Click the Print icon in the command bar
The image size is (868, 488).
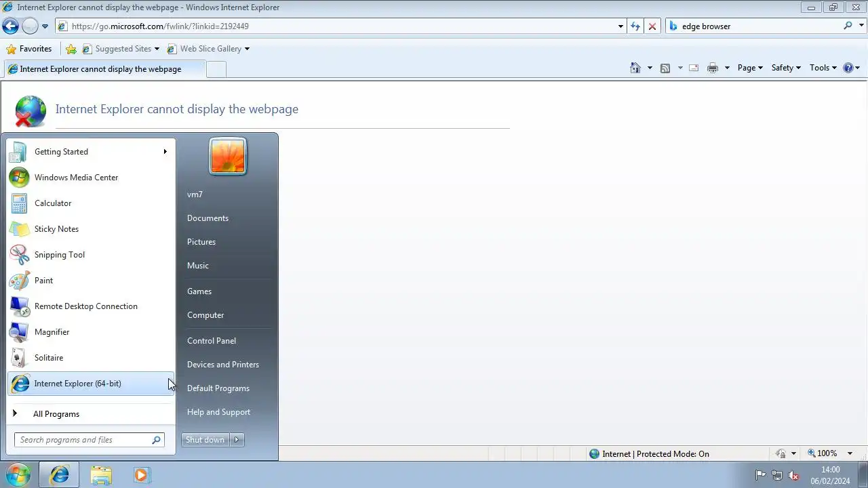pyautogui.click(x=713, y=68)
